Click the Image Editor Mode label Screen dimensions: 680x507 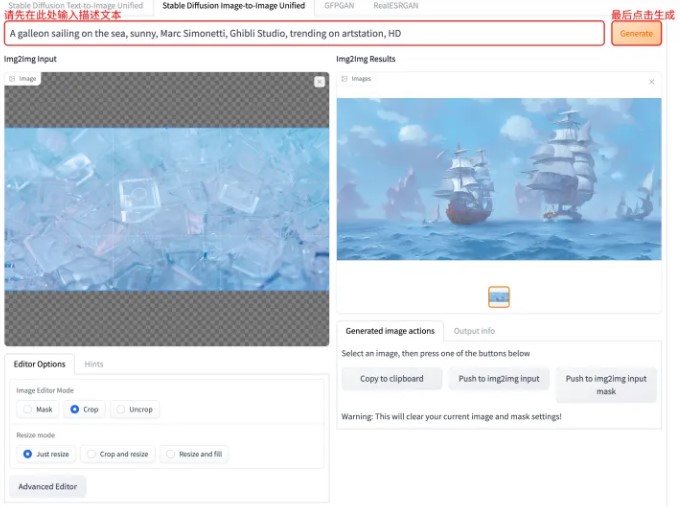[45, 390]
